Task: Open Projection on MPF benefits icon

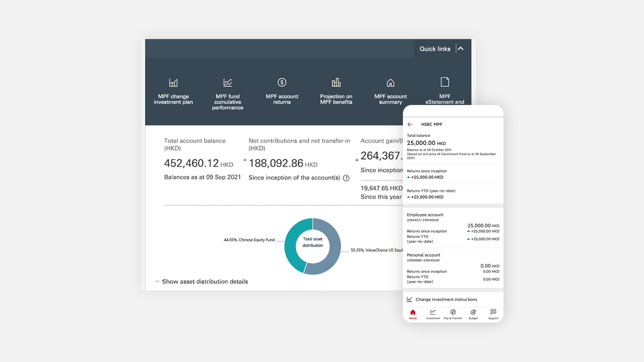Action: click(x=336, y=82)
